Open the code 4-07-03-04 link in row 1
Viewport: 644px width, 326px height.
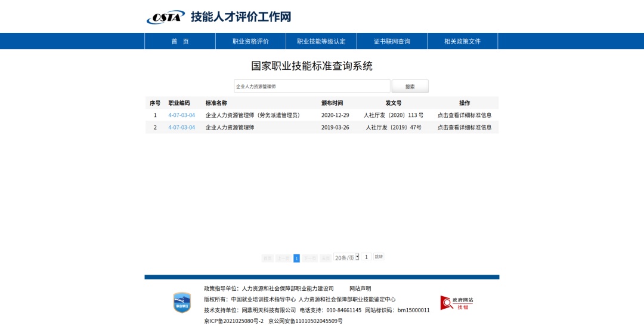(x=181, y=115)
